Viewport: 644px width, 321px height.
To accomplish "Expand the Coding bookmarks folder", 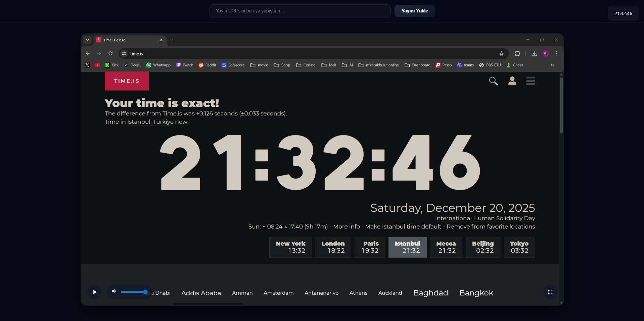I will click(x=306, y=65).
